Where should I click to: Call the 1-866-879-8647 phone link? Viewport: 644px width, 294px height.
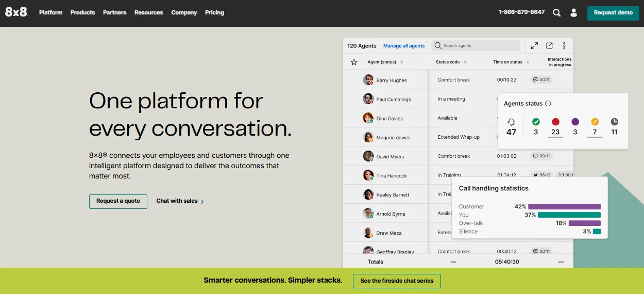pos(521,12)
